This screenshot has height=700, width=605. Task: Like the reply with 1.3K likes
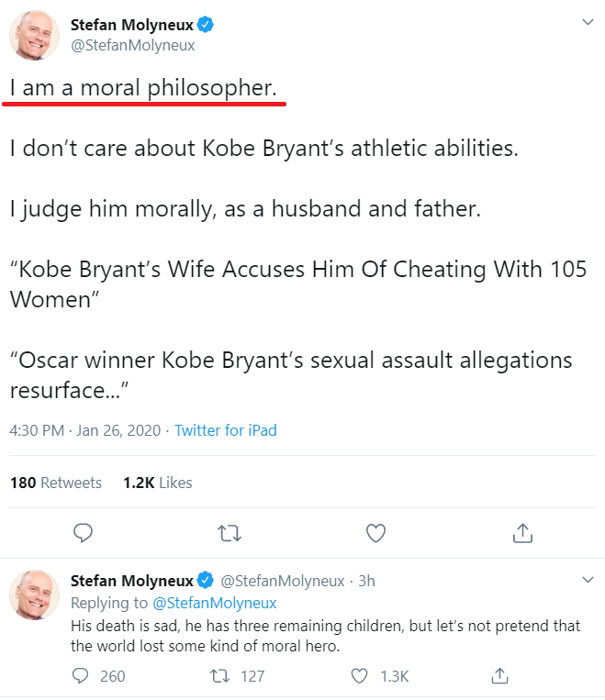360,676
